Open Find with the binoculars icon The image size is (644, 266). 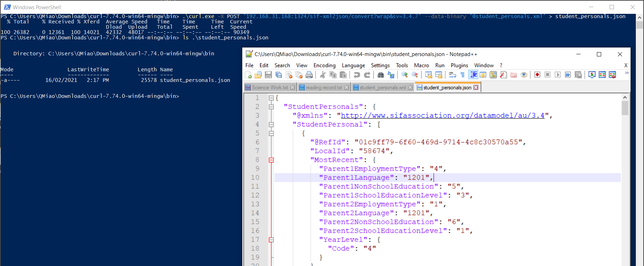[x=380, y=75]
